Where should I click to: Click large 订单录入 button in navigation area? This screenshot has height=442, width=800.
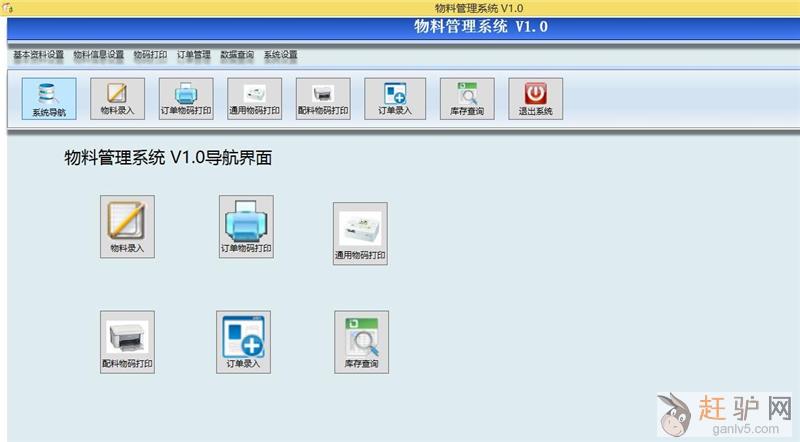243,342
